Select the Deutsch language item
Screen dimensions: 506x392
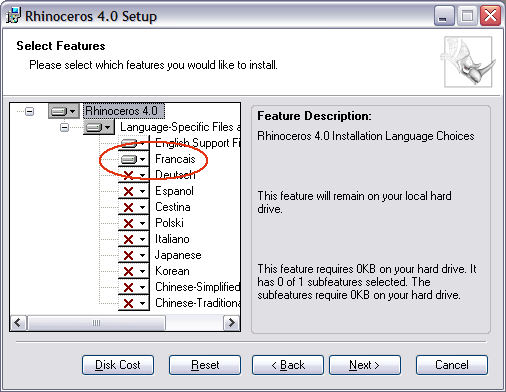coord(175,175)
